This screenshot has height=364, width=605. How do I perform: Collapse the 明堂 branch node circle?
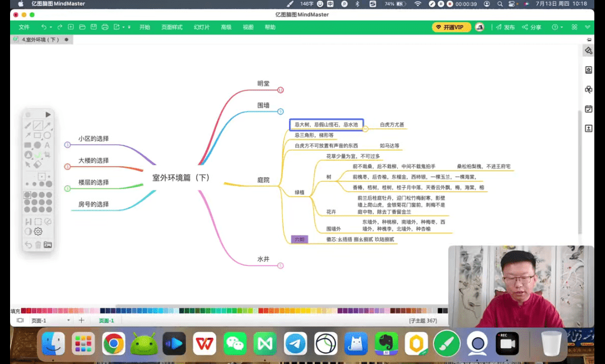(281, 90)
